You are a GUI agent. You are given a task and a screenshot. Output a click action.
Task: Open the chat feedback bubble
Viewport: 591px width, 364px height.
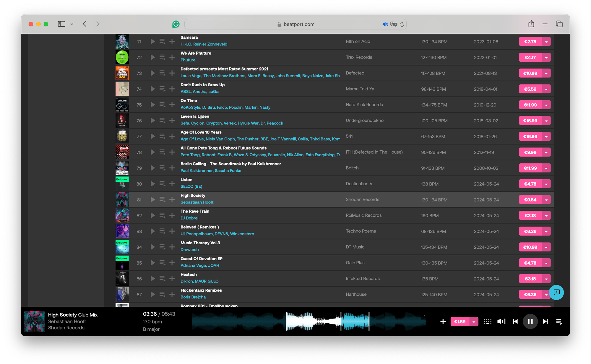point(556,292)
